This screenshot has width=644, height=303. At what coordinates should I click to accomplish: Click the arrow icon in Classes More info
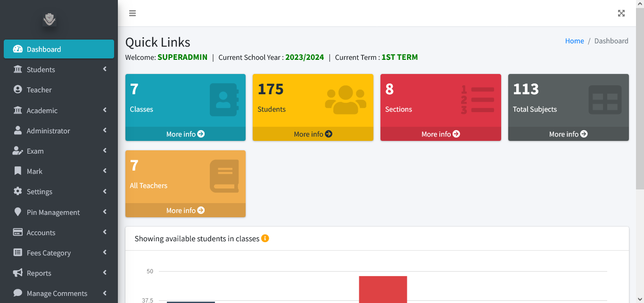click(201, 134)
